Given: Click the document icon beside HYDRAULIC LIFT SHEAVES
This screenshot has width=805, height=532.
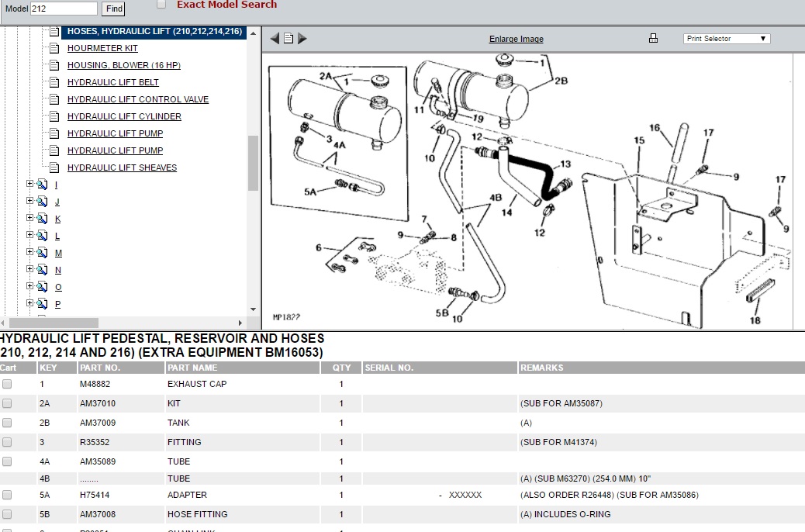Looking at the screenshot, I should pos(54,168).
